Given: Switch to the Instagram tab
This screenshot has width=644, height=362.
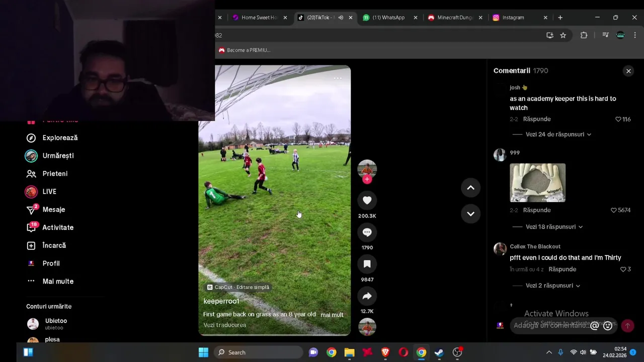Looking at the screenshot, I should [513, 18].
